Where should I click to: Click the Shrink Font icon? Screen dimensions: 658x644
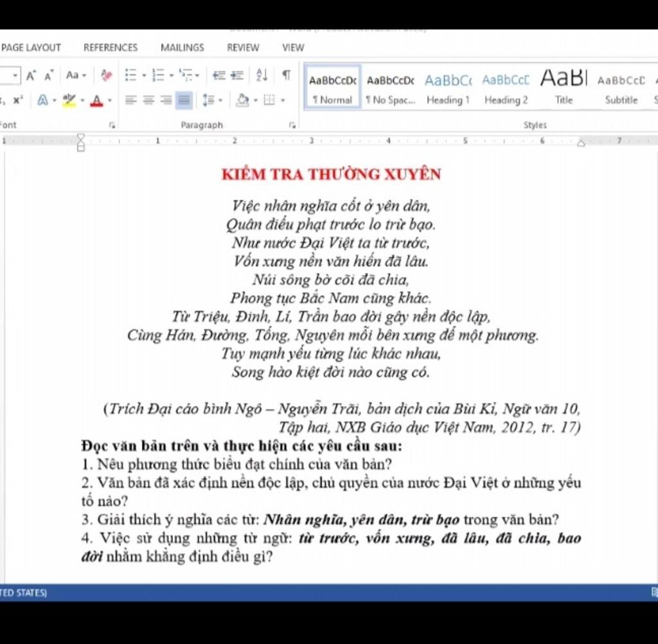(49, 76)
